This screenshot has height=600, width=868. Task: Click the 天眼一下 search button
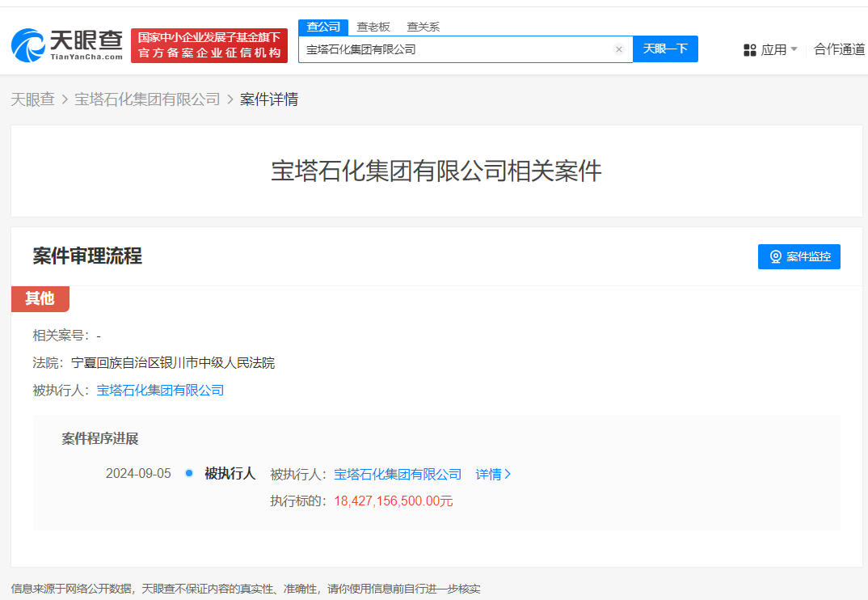(x=665, y=49)
